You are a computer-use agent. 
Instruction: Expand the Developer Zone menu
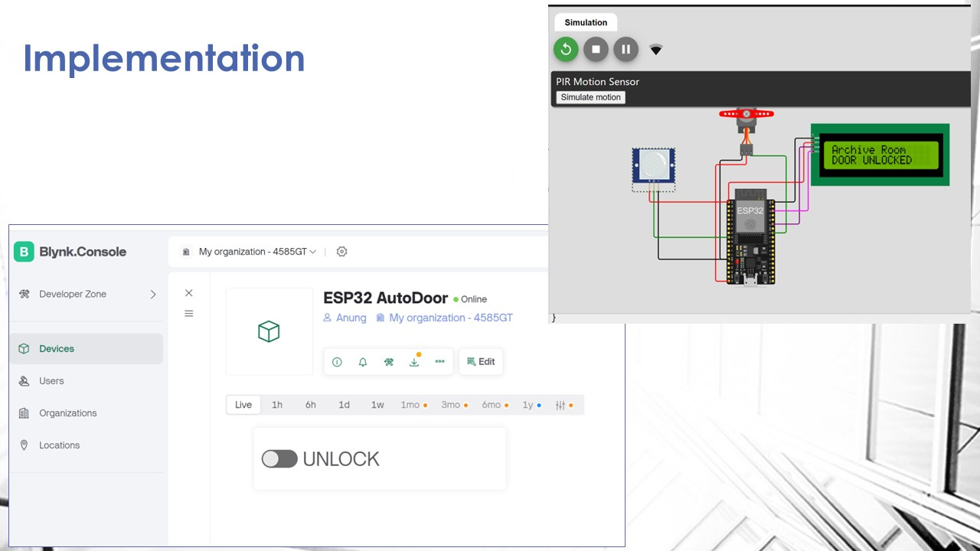click(x=152, y=294)
